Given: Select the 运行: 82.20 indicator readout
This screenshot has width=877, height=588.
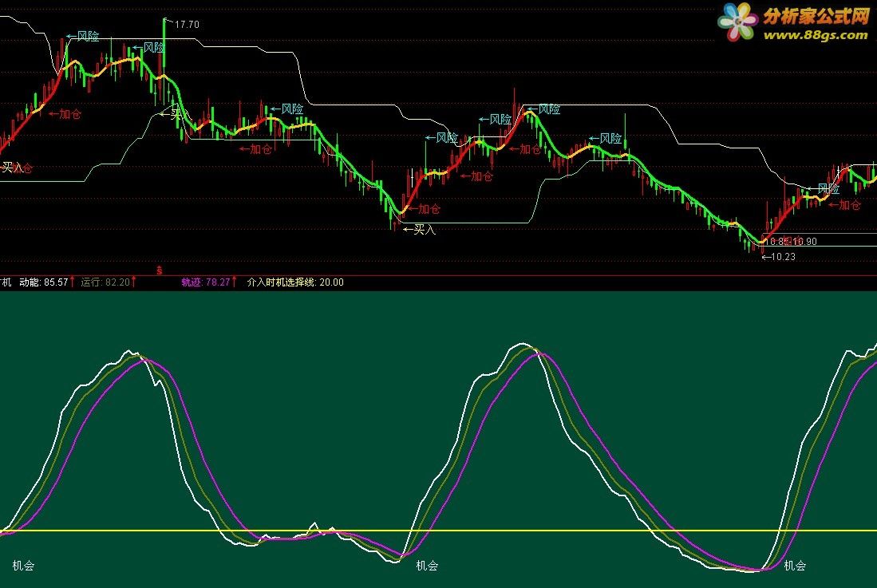Looking at the screenshot, I should [x=105, y=282].
